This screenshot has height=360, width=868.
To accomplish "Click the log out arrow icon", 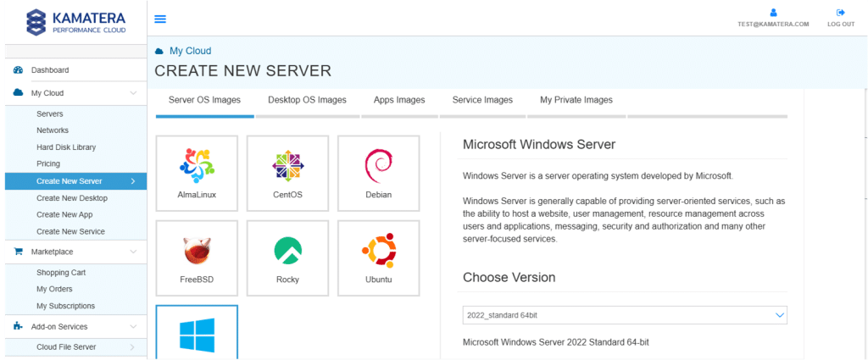I will coord(841,12).
